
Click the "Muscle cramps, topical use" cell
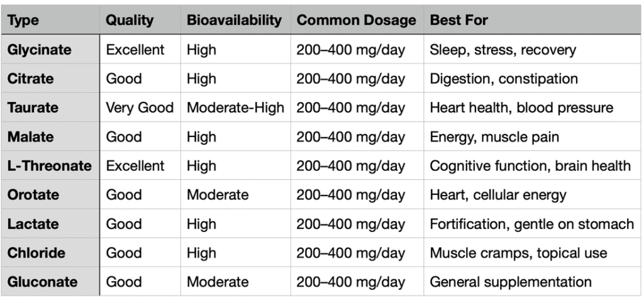pos(518,253)
